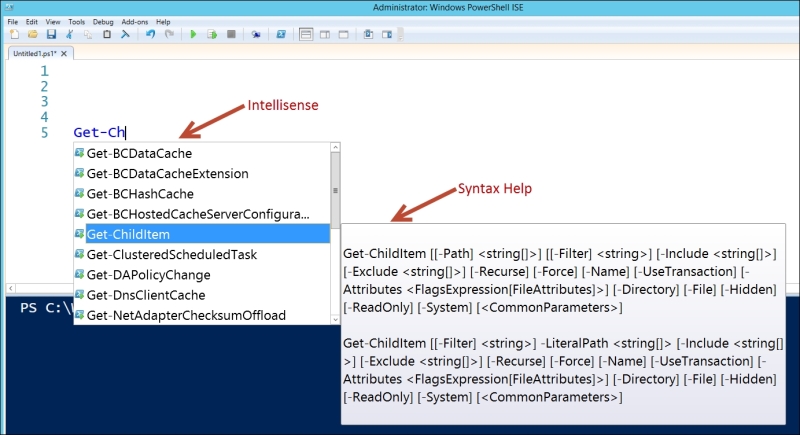
Task: Open the Debug menu
Action: (x=103, y=22)
